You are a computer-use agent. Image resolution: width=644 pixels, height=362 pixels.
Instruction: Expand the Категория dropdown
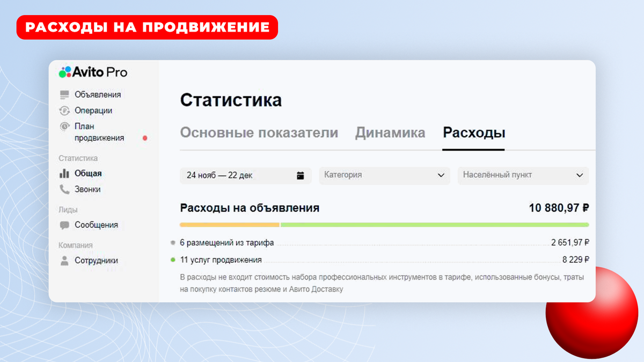384,175
